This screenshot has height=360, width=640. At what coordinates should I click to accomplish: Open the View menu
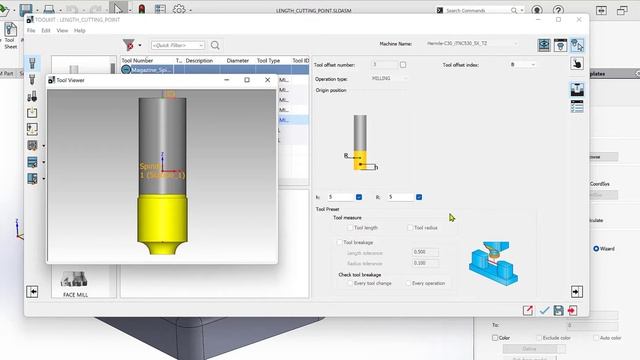[x=62, y=31]
